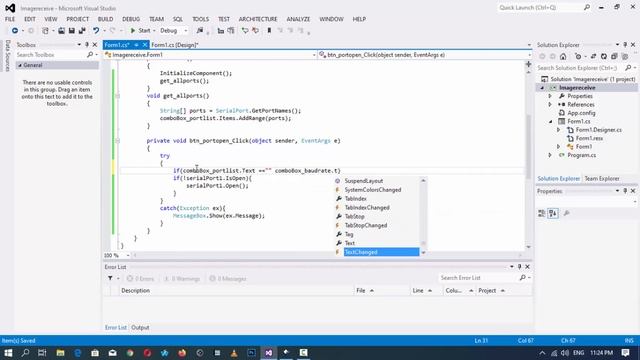The image size is (640, 360).
Task: Toggle auto-hide pin on Solution Explorer
Action: coord(625,44)
